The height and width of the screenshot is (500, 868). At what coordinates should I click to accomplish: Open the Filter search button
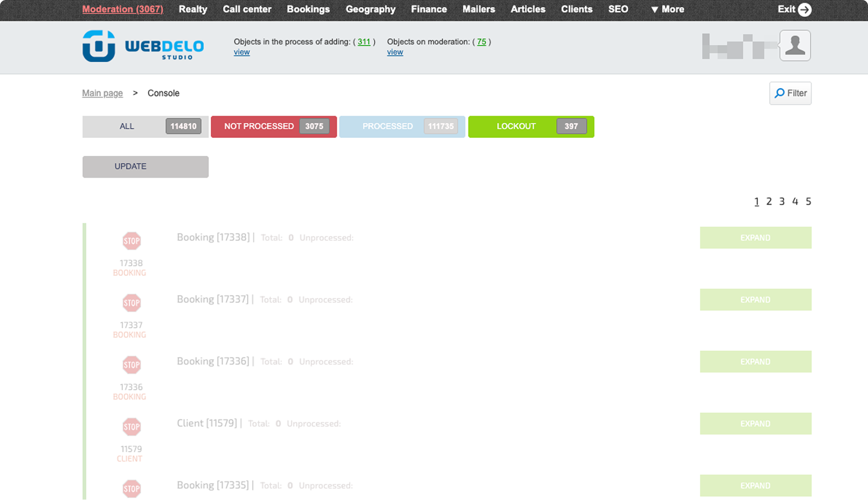pos(790,93)
